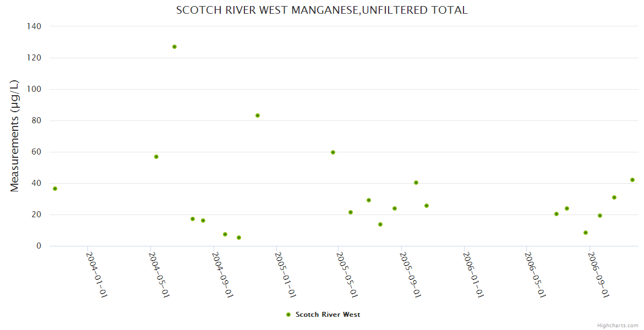Image resolution: width=644 pixels, height=330 pixels.
Task: Click the green legend marker icon
Action: [288, 315]
